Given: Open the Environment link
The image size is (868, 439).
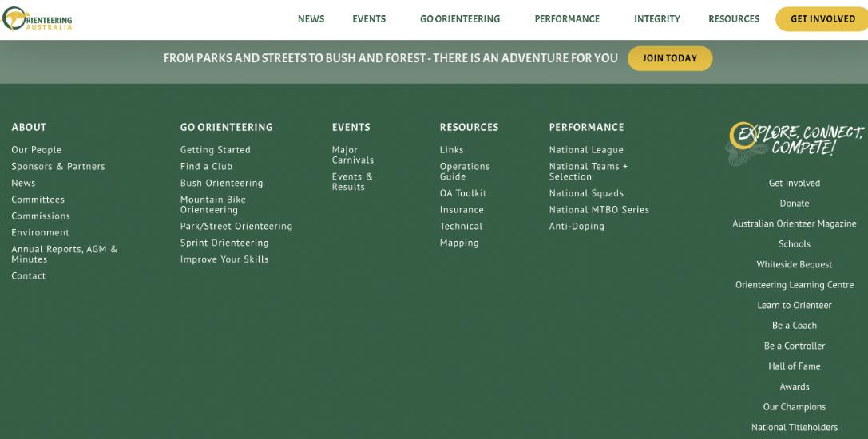Looking at the screenshot, I should coord(41,233).
